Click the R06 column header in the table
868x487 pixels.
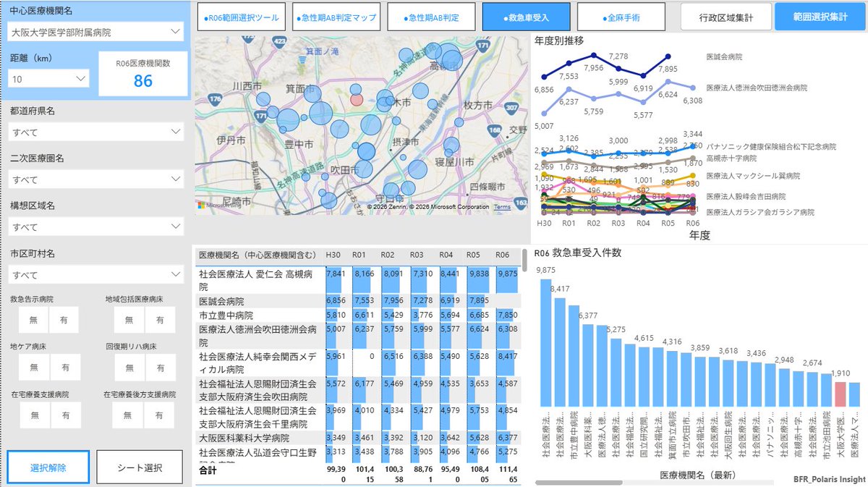502,255
